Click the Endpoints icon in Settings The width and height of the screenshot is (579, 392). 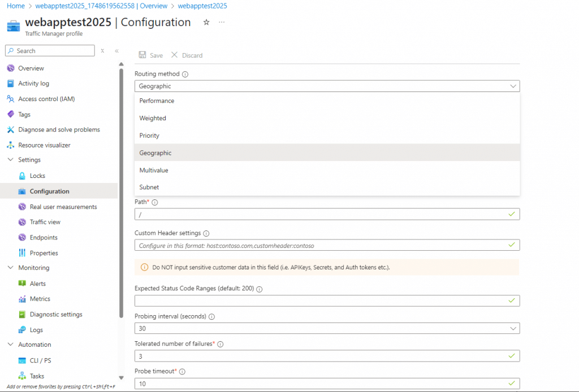(x=22, y=237)
